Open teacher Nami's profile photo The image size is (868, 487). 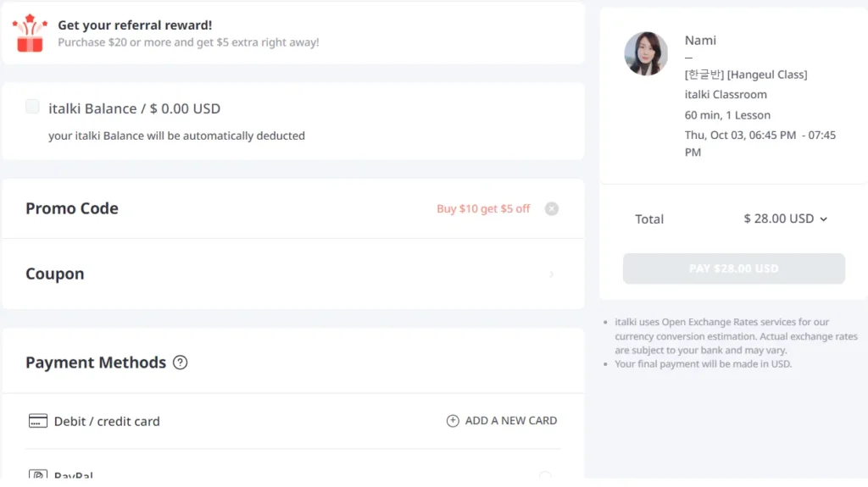(646, 53)
